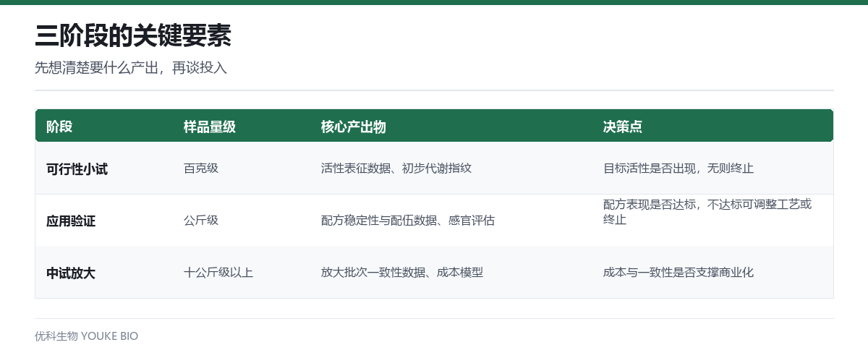Click the 样品量级 column header
The height and width of the screenshot is (363, 868).
click(x=210, y=127)
